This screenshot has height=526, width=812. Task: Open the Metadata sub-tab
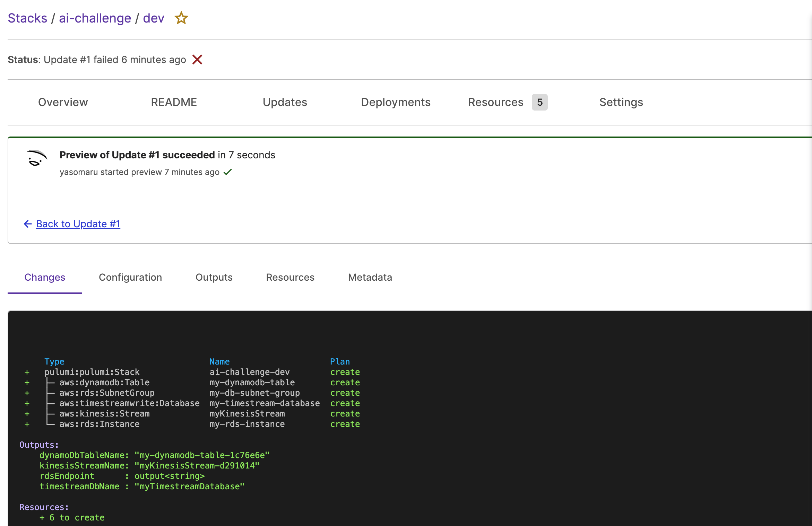pos(370,277)
